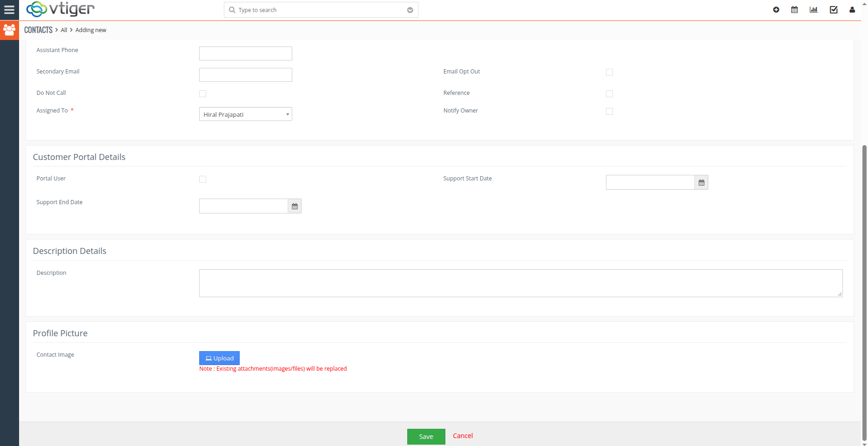Go to All contacts breadcrumb link

[x=64, y=30]
